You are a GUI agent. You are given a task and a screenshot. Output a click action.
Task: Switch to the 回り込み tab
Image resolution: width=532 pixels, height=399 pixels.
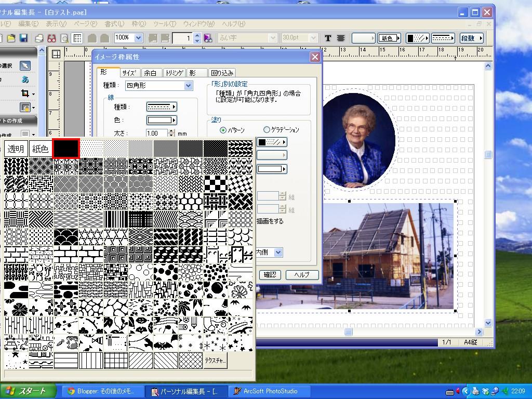(222, 73)
